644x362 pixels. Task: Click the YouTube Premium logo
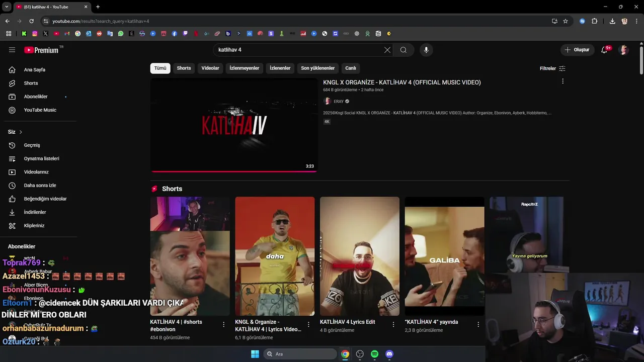(x=41, y=50)
